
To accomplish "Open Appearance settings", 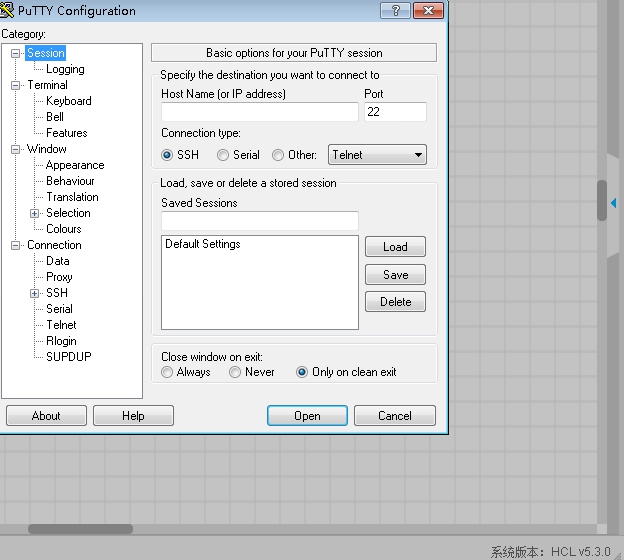I will (75, 165).
